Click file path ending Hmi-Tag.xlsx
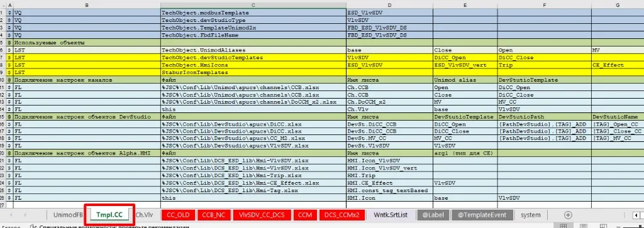 (253, 190)
